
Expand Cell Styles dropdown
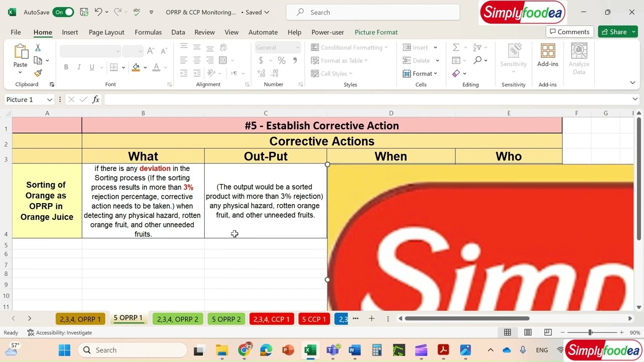coord(350,74)
